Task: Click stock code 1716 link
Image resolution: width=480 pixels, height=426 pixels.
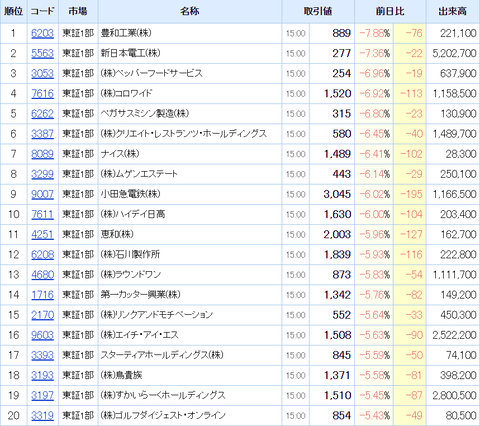Action: pos(42,295)
